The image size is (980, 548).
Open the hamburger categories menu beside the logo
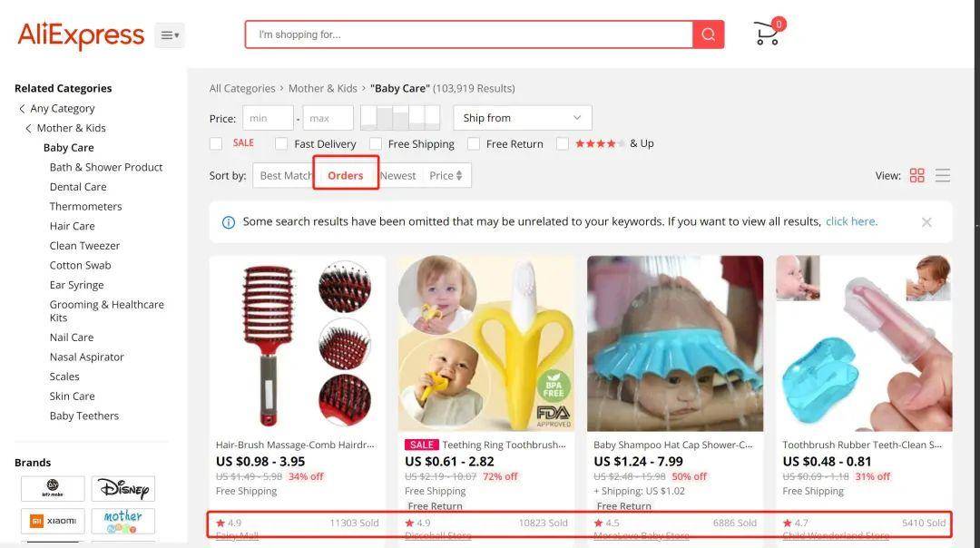(170, 35)
